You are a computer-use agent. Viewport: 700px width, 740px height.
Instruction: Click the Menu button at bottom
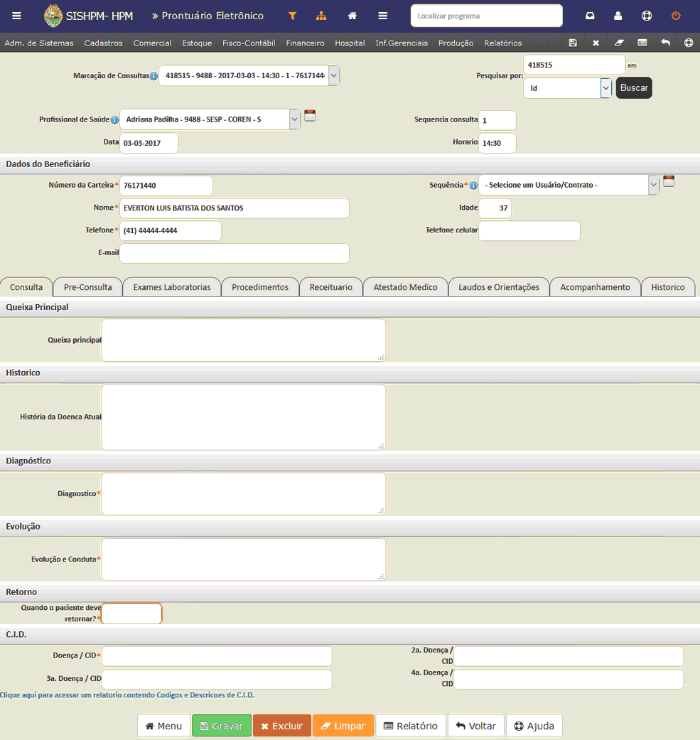pos(163,726)
